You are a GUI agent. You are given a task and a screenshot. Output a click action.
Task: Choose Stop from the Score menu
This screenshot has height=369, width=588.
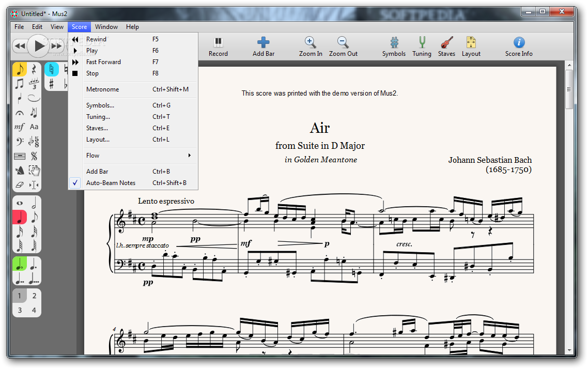133,73
